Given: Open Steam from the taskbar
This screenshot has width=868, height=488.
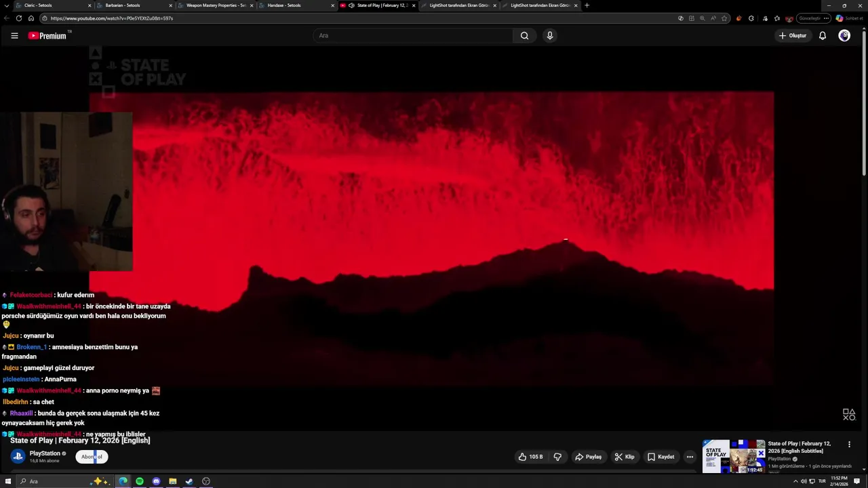Looking at the screenshot, I should coord(189,481).
